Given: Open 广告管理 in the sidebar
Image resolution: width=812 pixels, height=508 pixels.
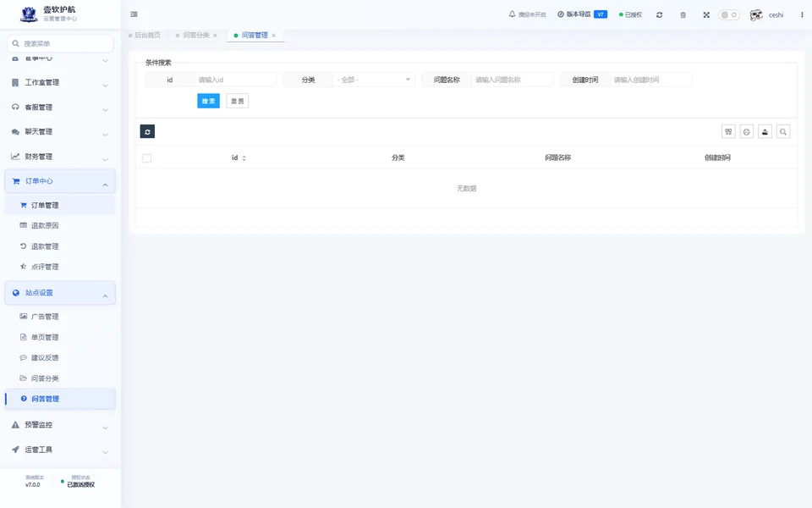Looking at the screenshot, I should pyautogui.click(x=60, y=317).
